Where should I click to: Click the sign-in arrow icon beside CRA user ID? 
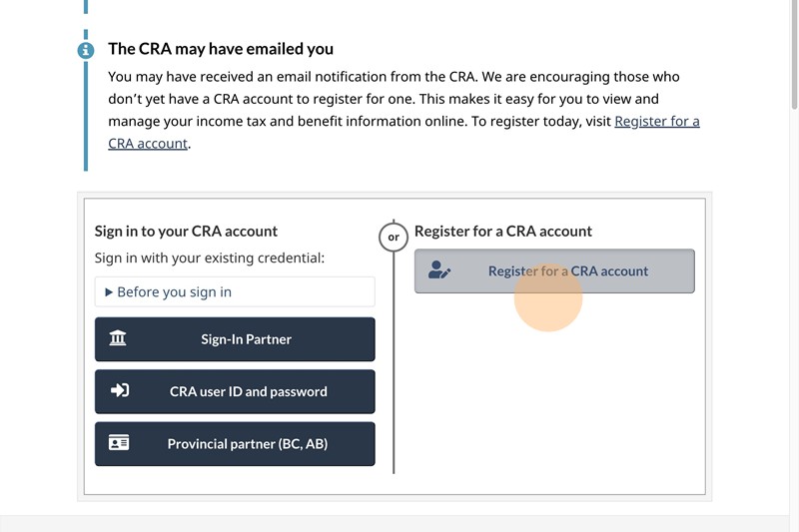[120, 391]
